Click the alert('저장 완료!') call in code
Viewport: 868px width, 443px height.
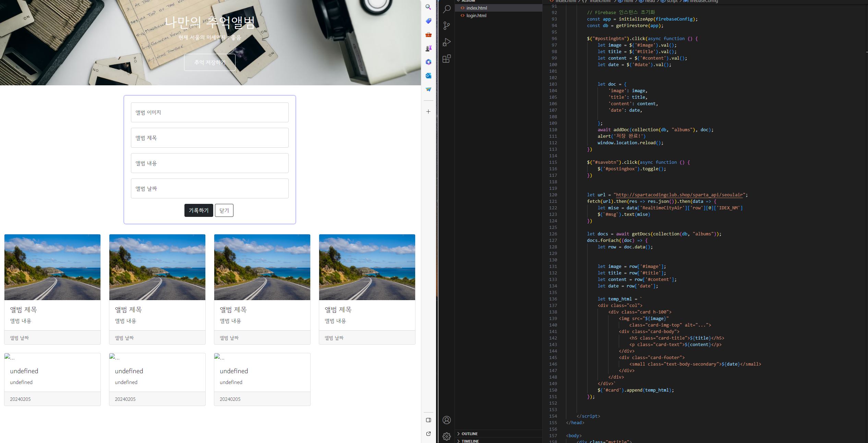[x=622, y=136]
